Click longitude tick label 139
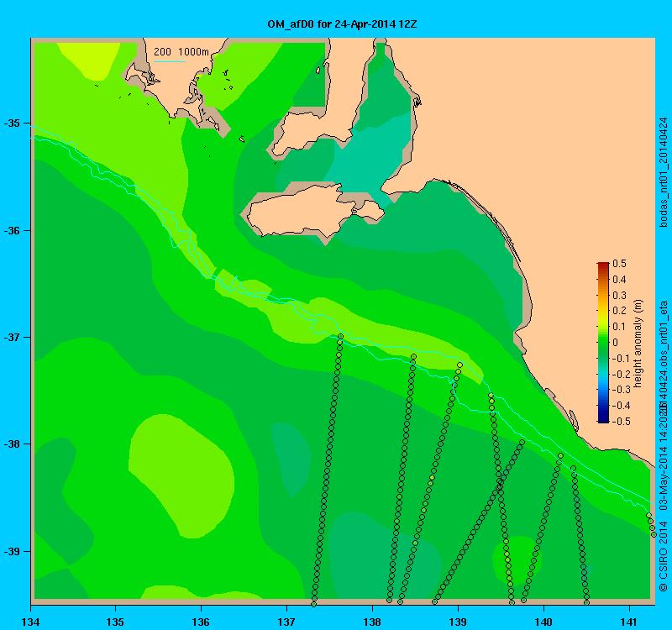The width and height of the screenshot is (672, 630). pos(458,622)
